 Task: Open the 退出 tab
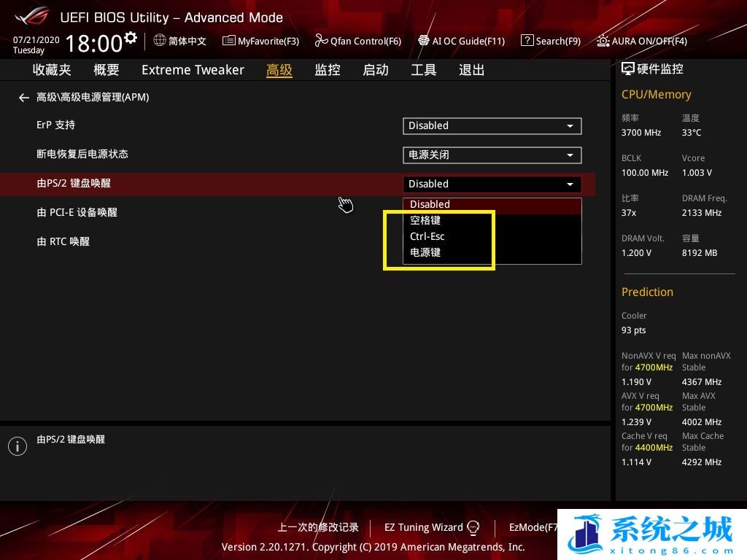472,70
